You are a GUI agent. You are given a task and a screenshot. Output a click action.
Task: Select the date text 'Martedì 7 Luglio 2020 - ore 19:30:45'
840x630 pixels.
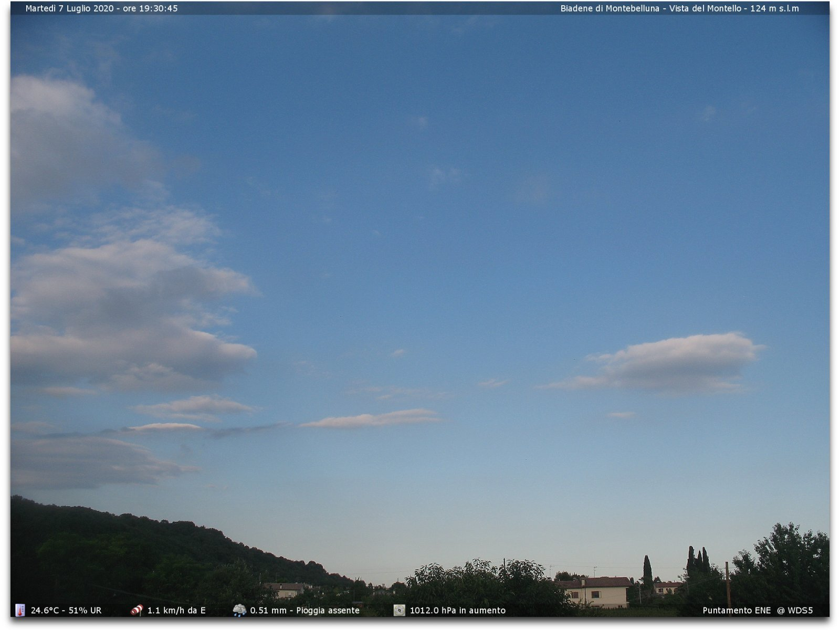102,8
